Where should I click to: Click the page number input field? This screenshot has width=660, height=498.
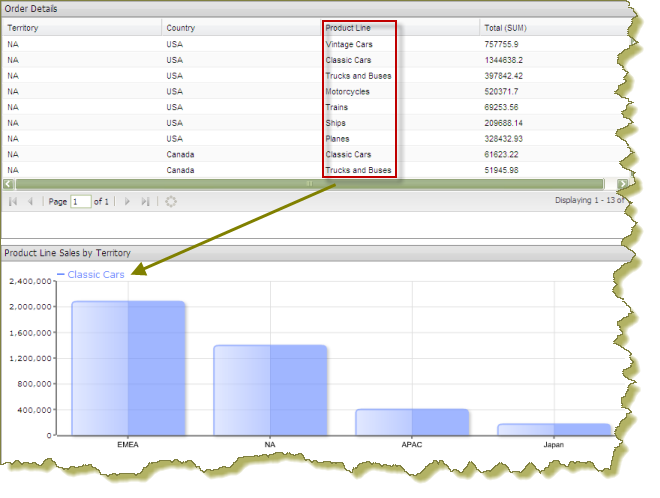pyautogui.click(x=81, y=202)
